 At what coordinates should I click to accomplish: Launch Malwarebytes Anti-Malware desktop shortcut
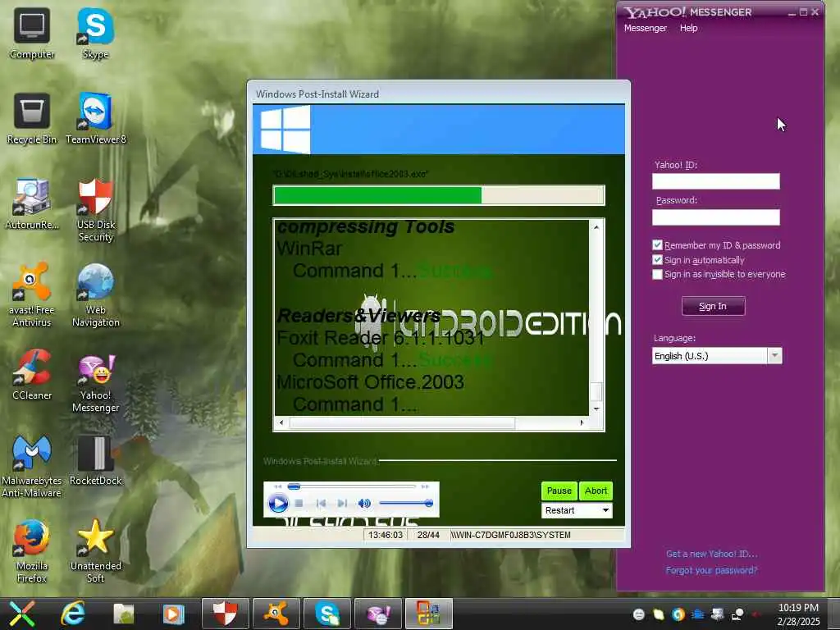(32, 465)
